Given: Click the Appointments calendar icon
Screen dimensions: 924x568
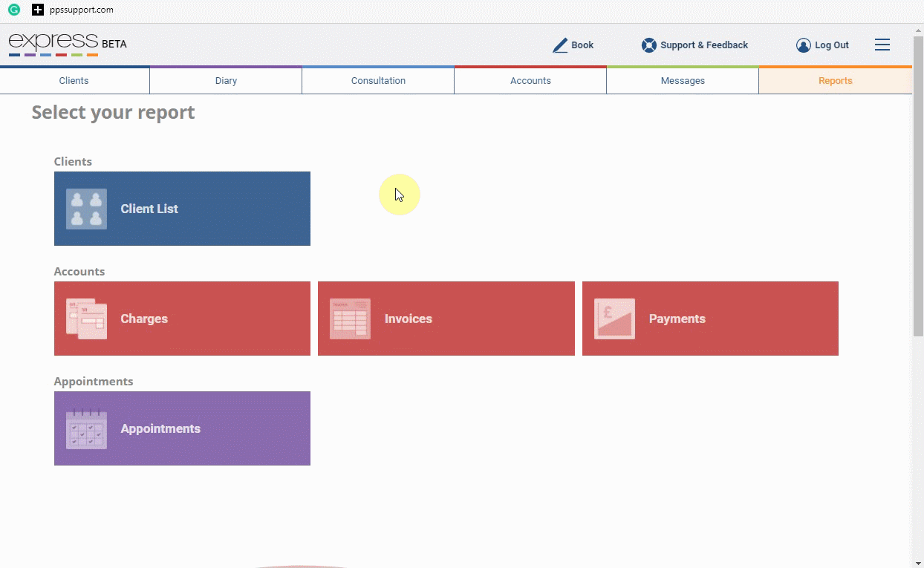Looking at the screenshot, I should (x=86, y=428).
